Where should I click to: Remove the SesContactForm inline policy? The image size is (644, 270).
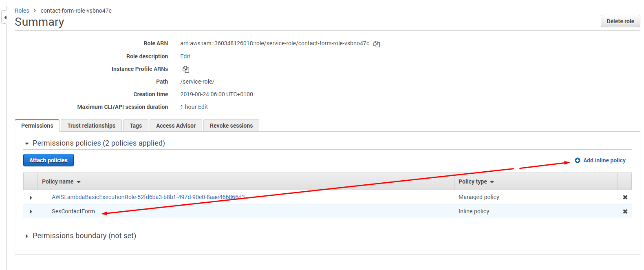click(x=625, y=211)
